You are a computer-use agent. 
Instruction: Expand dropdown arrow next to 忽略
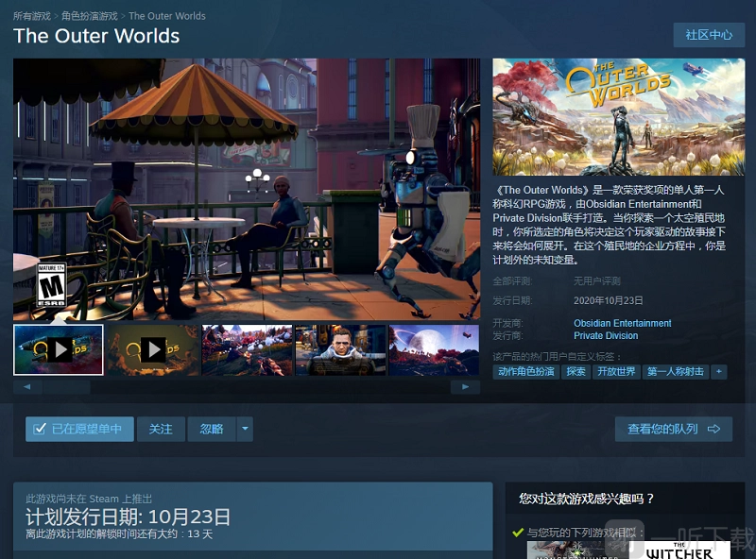point(246,429)
